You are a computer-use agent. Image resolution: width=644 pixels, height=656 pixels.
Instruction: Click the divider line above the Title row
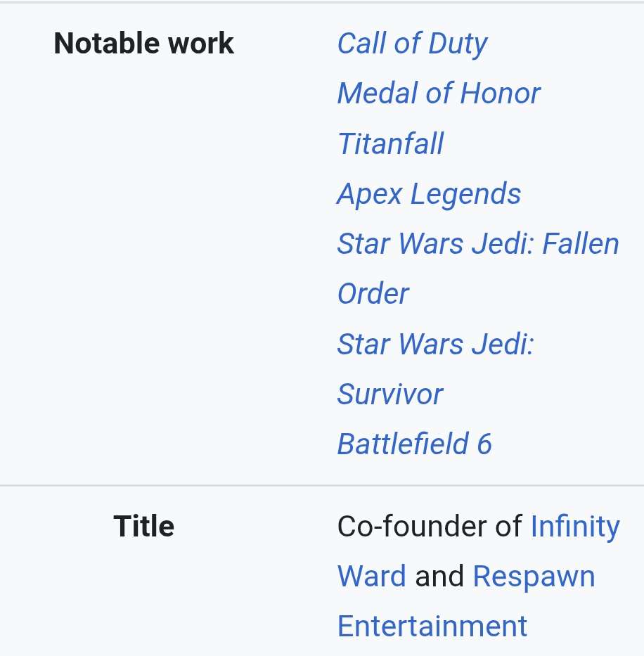[322, 485]
